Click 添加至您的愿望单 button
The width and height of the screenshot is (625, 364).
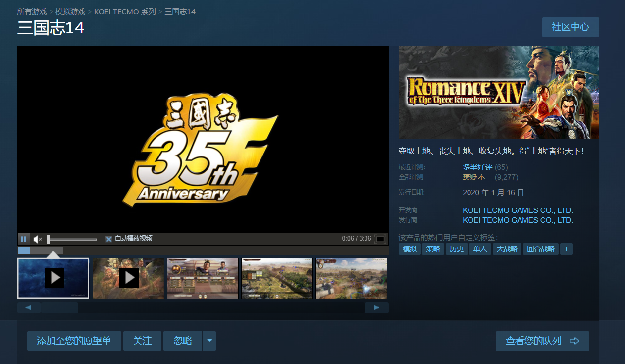click(x=74, y=341)
